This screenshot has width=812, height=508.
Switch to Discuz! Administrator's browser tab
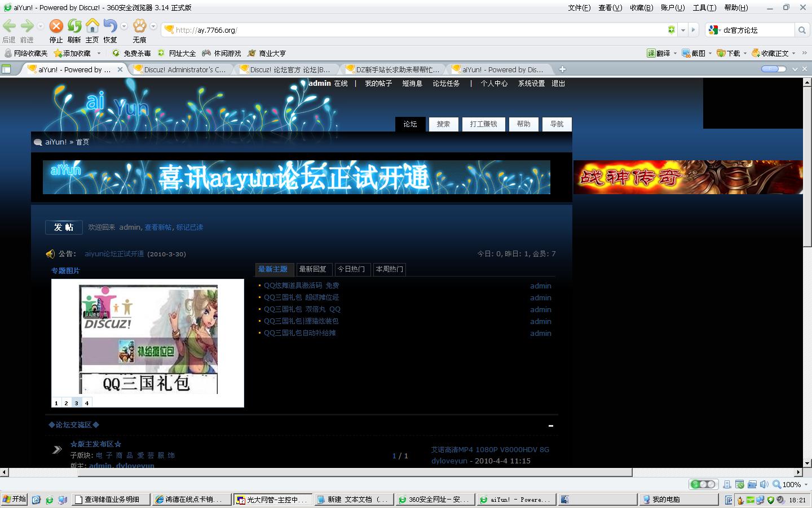[x=180, y=69]
